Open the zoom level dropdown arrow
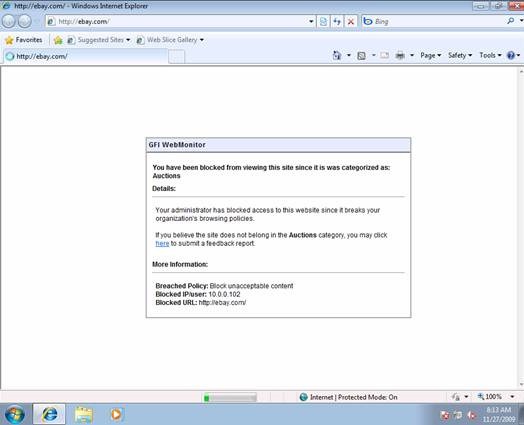This screenshot has height=425, width=524. pos(512,397)
